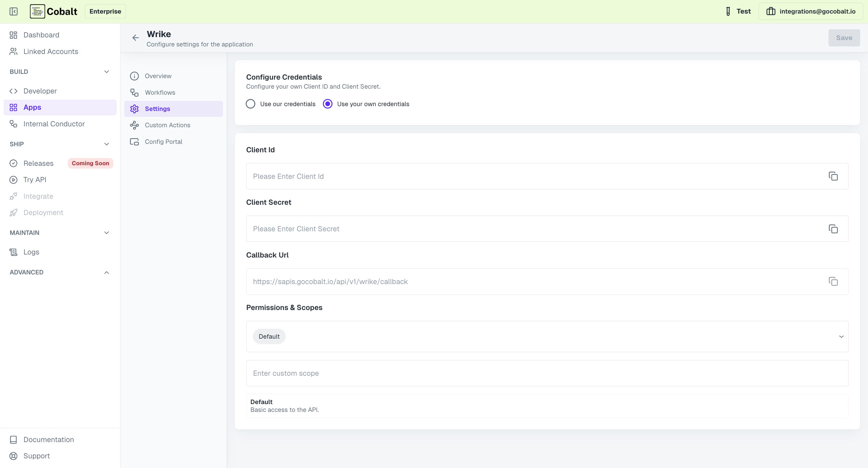This screenshot has width=868, height=468.
Task: Copy the Callback Url with copy icon
Action: 833,281
